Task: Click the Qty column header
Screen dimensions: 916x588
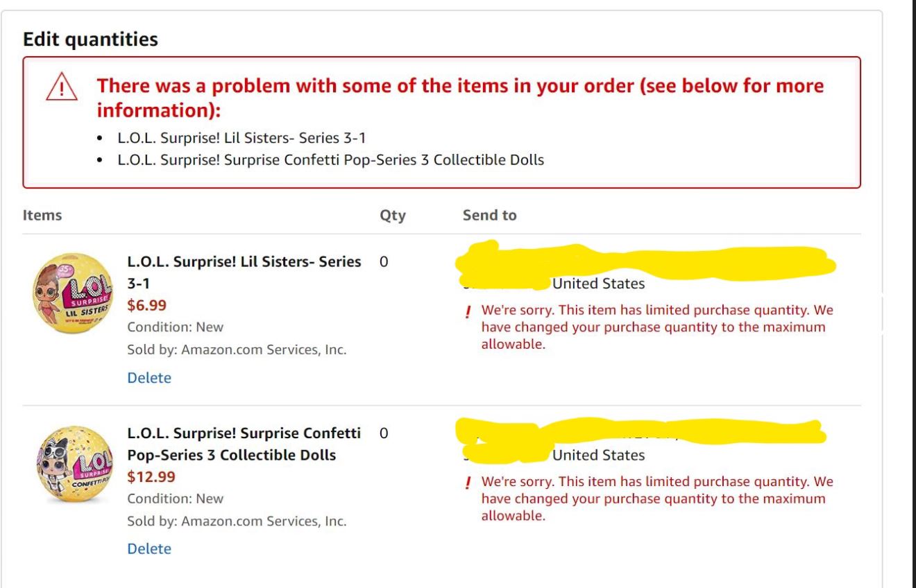Action: pos(392,216)
